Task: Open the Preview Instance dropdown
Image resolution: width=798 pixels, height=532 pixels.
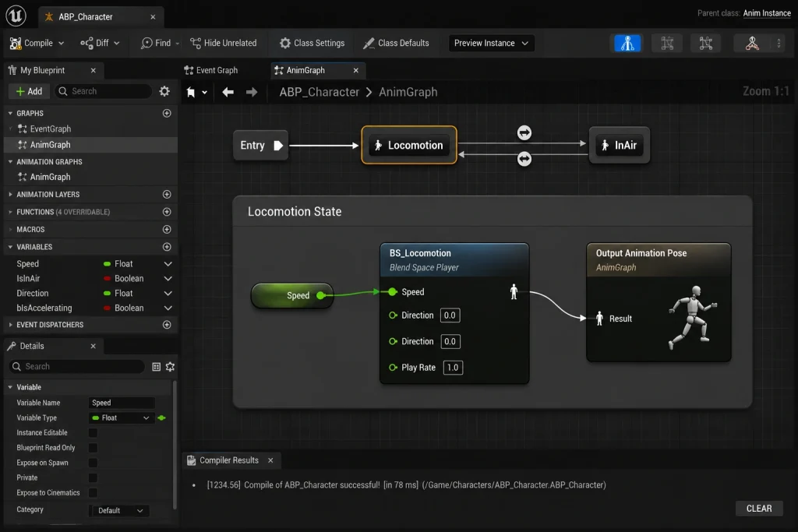Action: (x=491, y=44)
